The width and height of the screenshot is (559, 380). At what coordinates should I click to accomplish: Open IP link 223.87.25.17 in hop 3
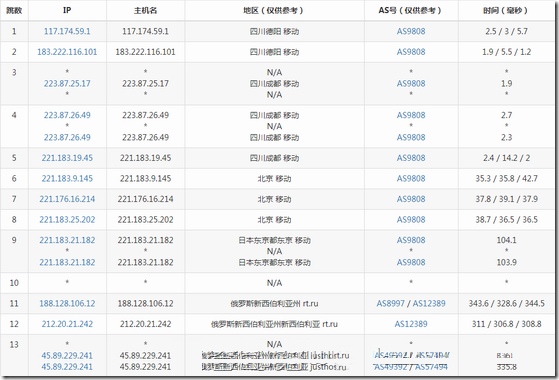click(x=67, y=83)
